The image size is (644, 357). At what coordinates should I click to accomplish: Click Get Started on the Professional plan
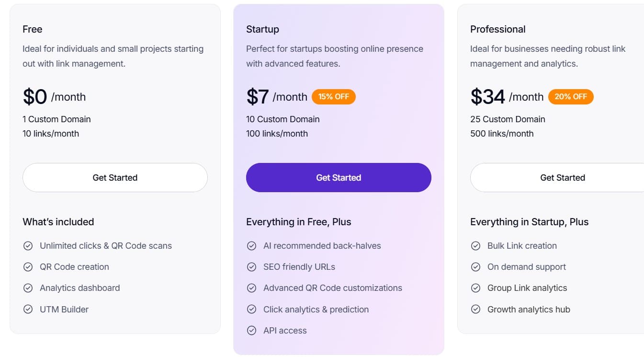(x=563, y=177)
